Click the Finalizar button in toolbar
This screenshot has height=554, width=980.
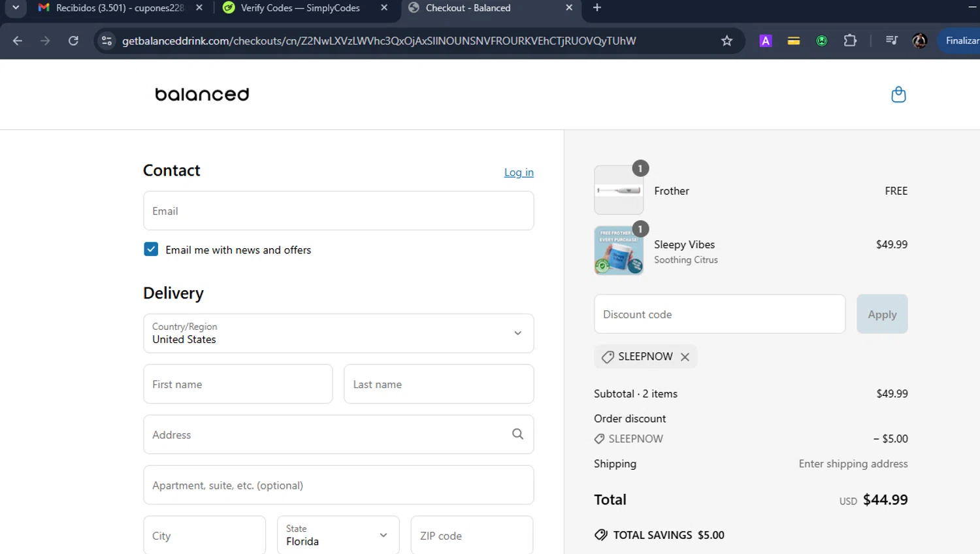[958, 41]
